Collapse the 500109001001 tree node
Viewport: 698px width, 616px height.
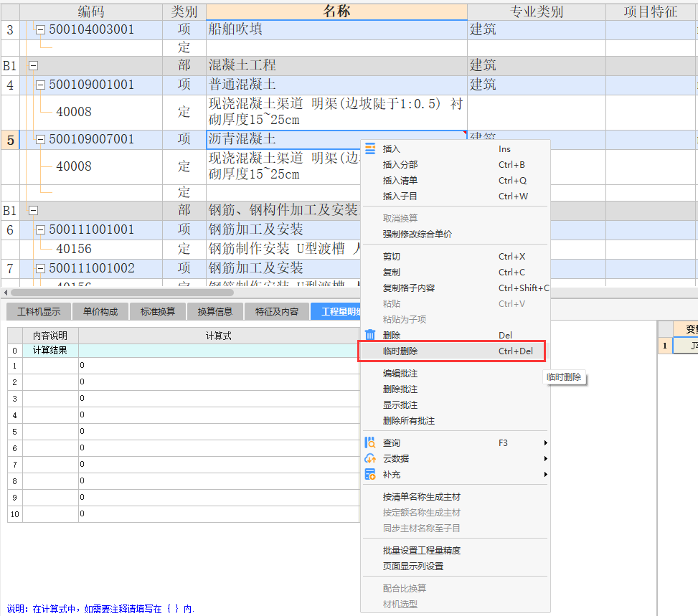[41, 85]
